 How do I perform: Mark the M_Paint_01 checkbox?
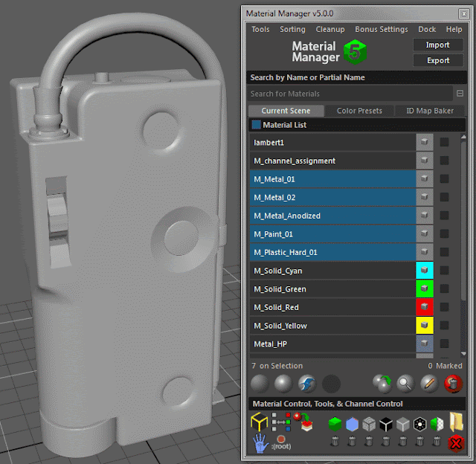point(445,234)
